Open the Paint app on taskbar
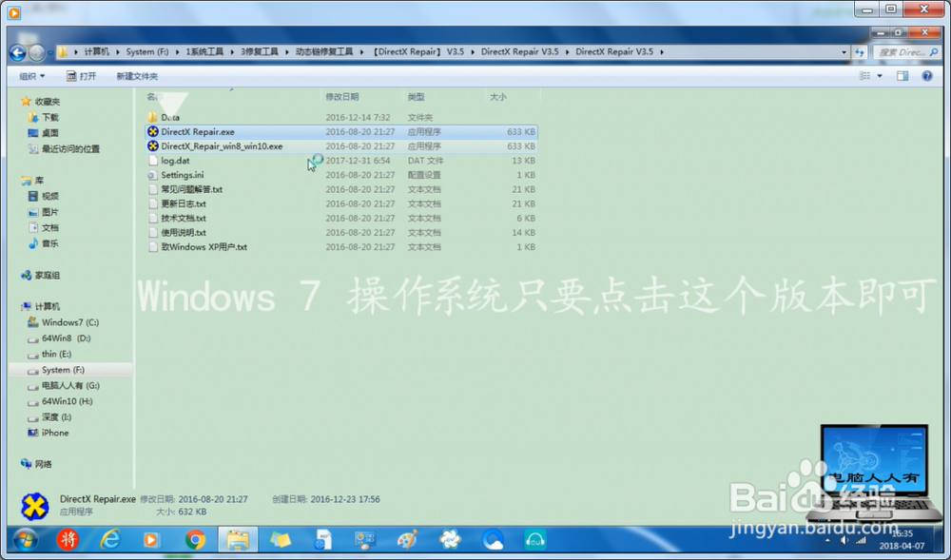Image resolution: width=951 pixels, height=560 pixels. point(407,539)
